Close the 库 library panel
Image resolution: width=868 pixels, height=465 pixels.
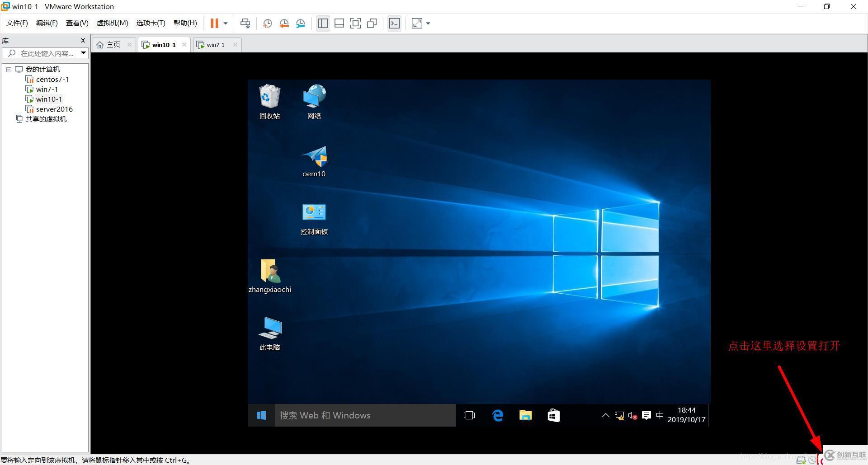point(83,40)
